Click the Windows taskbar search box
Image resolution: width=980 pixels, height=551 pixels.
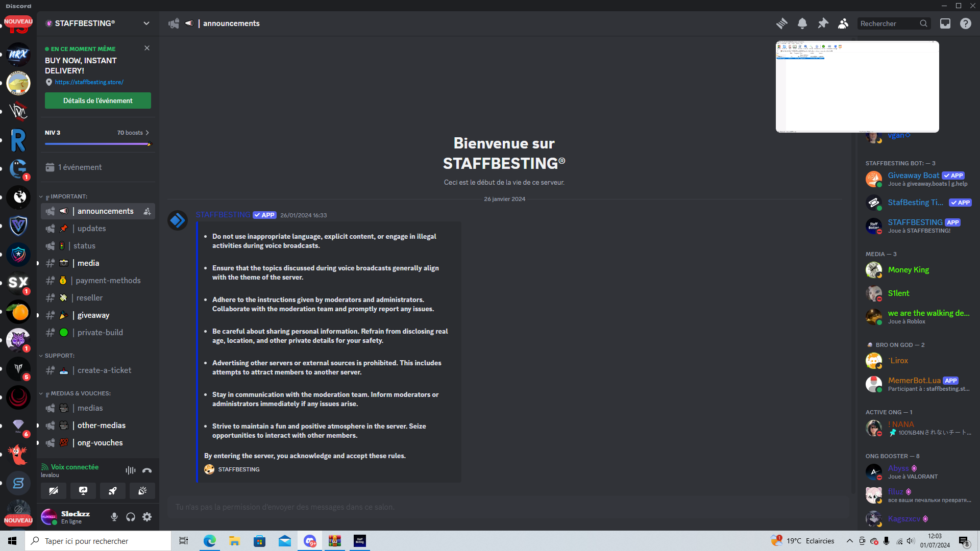pos(98,541)
